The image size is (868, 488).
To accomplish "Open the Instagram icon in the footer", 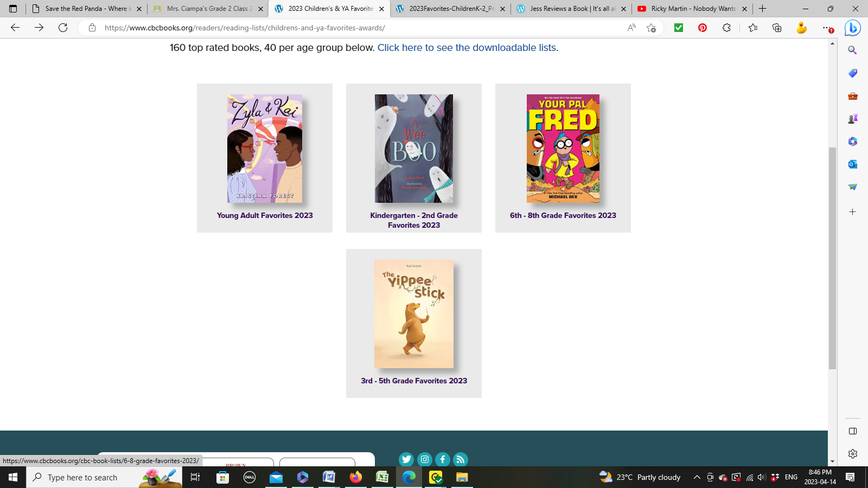I will (425, 459).
